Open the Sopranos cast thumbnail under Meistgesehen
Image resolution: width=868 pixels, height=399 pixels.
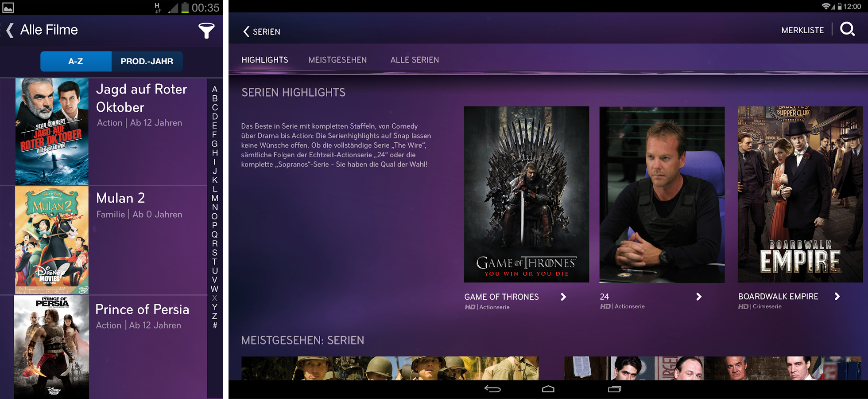click(x=713, y=368)
